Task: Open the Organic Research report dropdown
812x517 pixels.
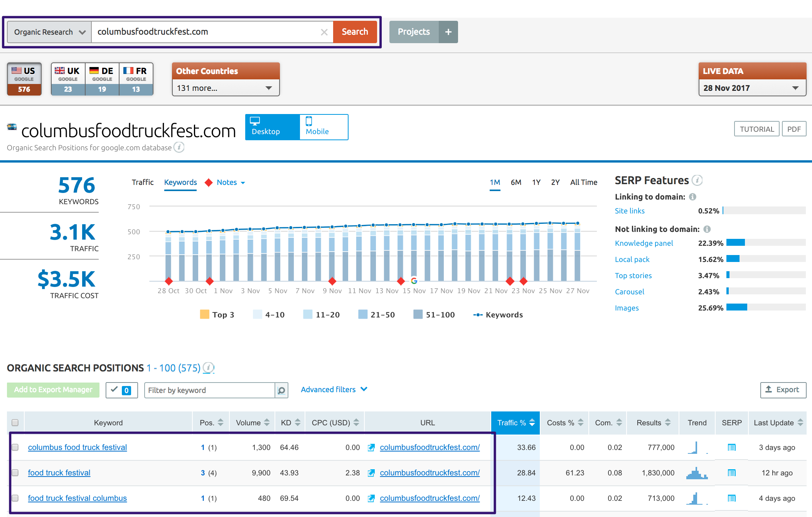Action: pyautogui.click(x=49, y=32)
